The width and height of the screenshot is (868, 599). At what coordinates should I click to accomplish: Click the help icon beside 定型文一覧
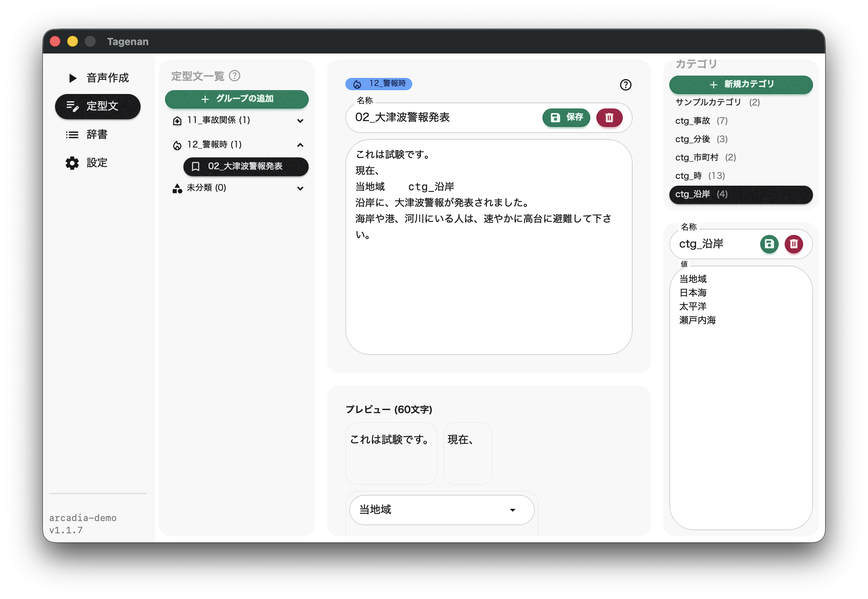coord(234,76)
